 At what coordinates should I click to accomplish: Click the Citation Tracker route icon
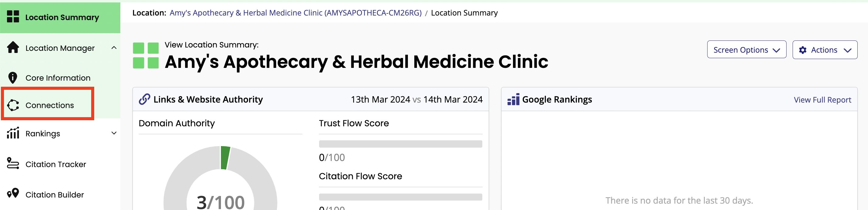(13, 164)
